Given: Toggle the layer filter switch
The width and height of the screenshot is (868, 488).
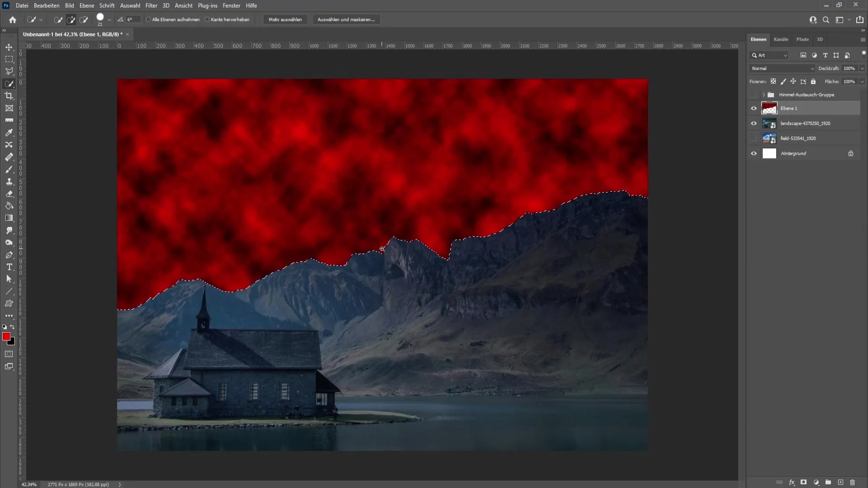Looking at the screenshot, I should pyautogui.click(x=863, y=54).
